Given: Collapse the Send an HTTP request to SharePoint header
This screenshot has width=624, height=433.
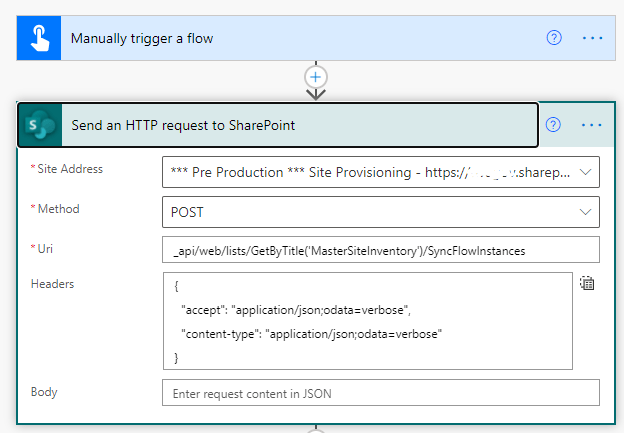Looking at the screenshot, I should point(300,125).
